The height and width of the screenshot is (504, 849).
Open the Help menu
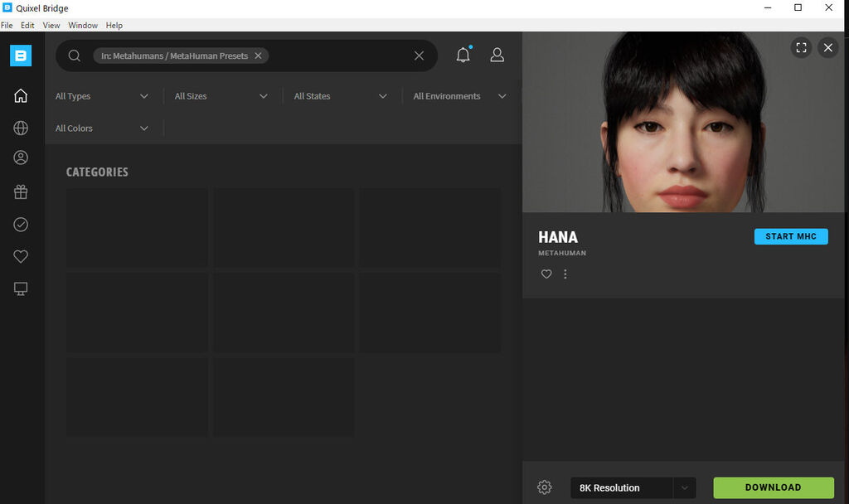click(114, 26)
